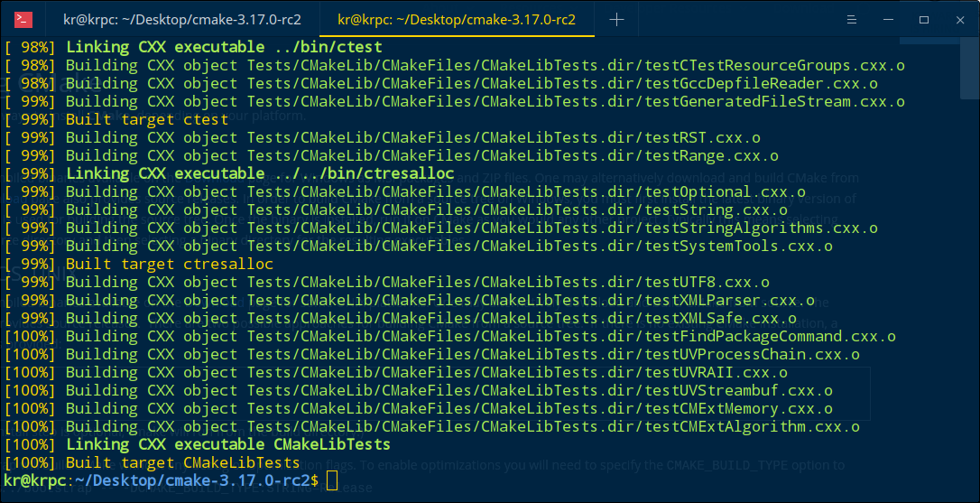Maximize the terminal window

(x=923, y=19)
